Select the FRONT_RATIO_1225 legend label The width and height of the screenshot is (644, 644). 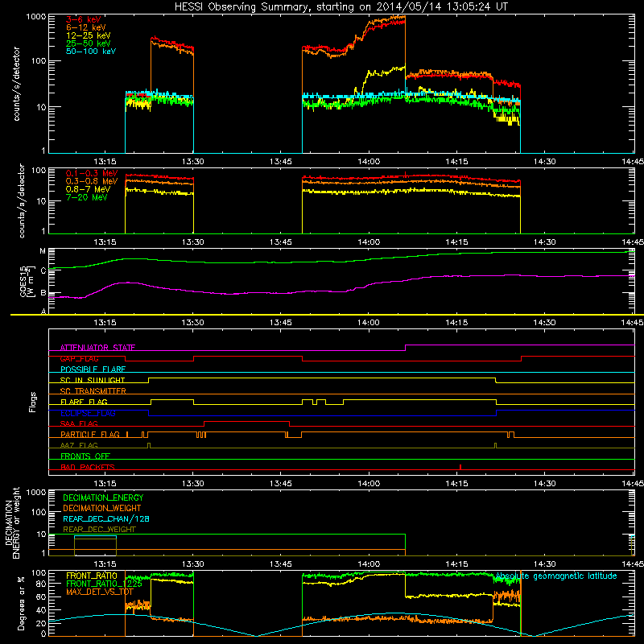click(x=104, y=584)
